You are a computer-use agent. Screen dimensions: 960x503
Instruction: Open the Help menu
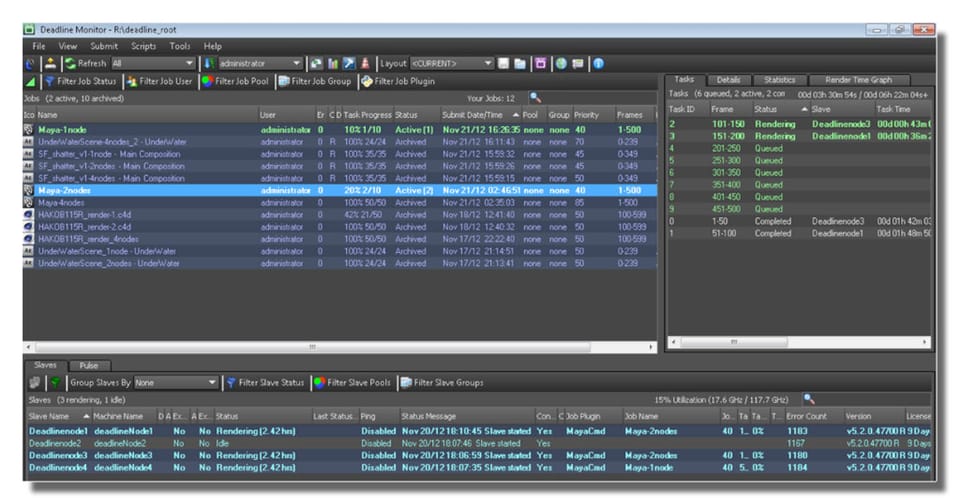tap(212, 46)
